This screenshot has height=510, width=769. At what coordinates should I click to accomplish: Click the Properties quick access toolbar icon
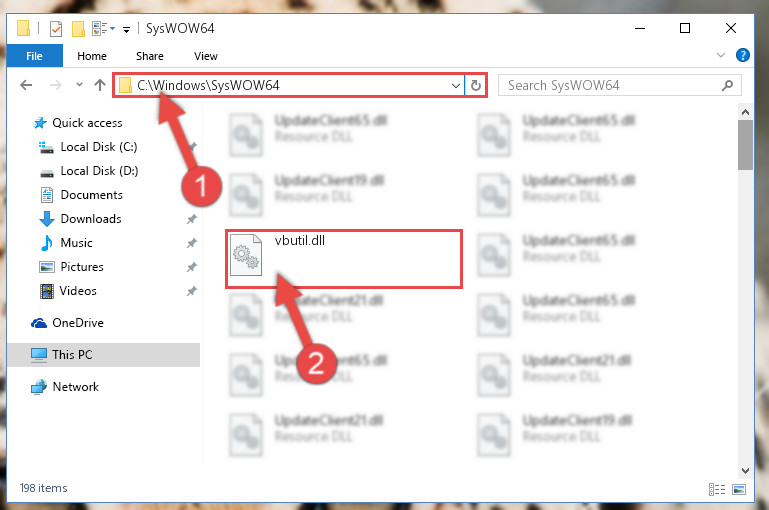(x=56, y=29)
